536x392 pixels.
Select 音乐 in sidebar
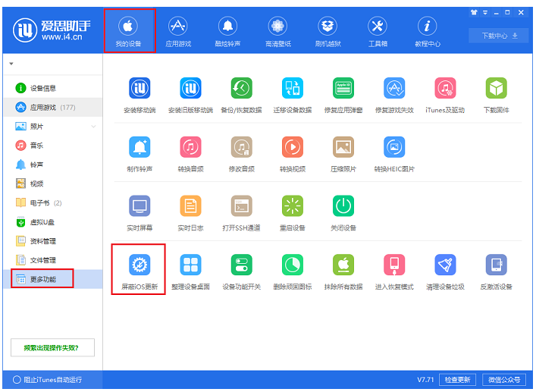point(53,146)
